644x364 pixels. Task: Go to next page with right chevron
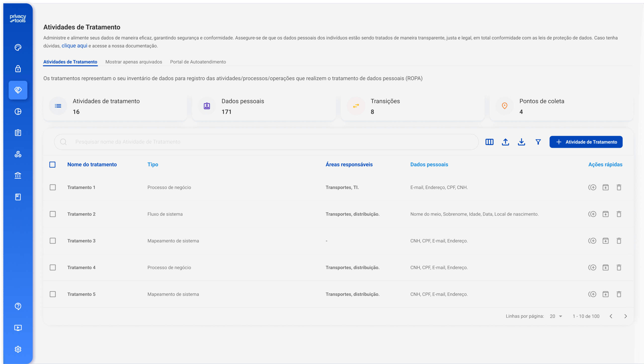coord(626,316)
